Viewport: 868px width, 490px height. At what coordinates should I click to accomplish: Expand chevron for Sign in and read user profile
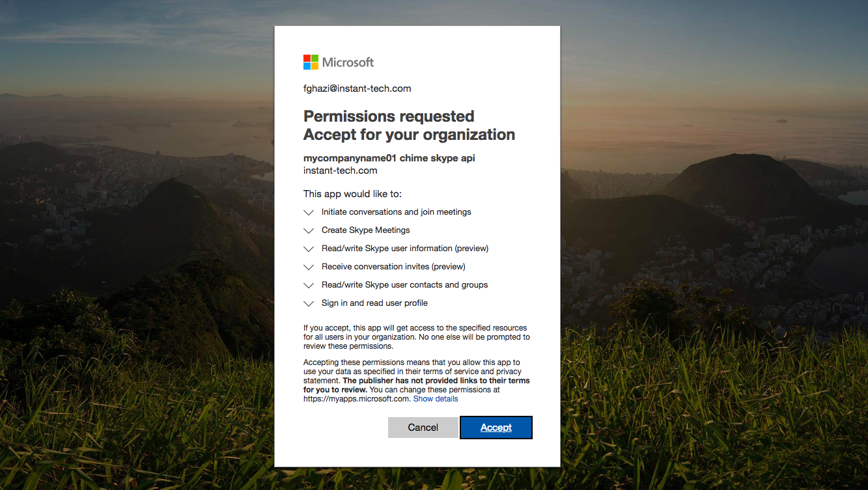click(309, 303)
